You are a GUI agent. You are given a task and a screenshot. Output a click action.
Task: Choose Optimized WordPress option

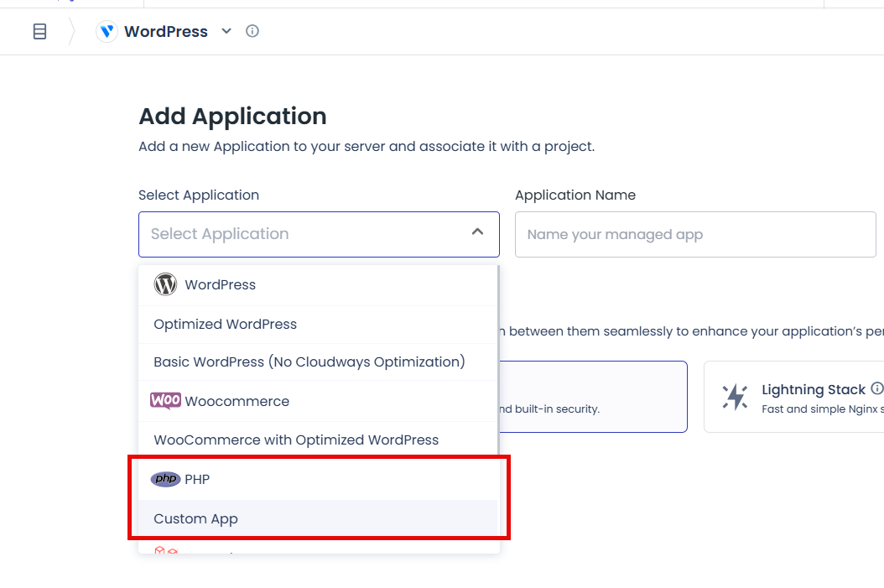pos(318,325)
